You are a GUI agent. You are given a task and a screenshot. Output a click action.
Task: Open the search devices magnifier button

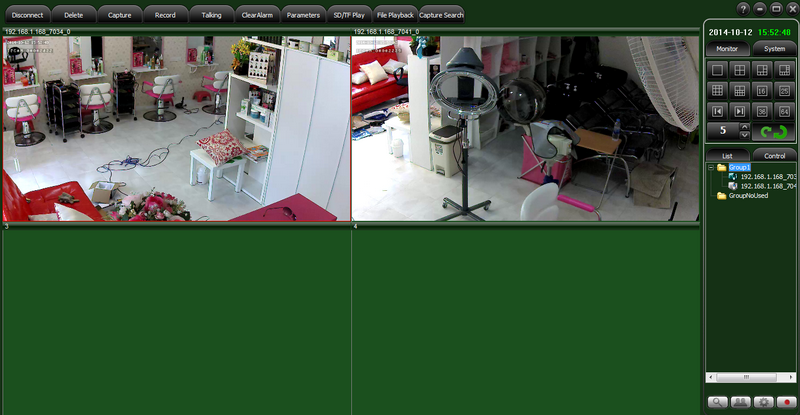tap(717, 402)
